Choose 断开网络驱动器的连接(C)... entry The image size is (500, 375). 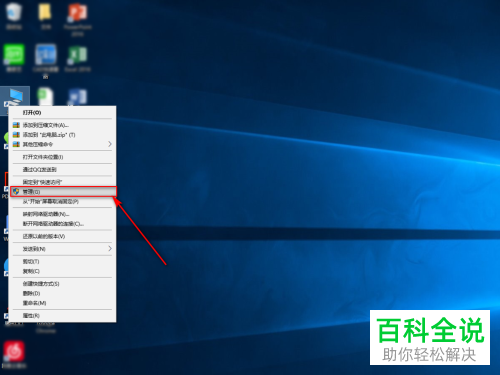62,224
